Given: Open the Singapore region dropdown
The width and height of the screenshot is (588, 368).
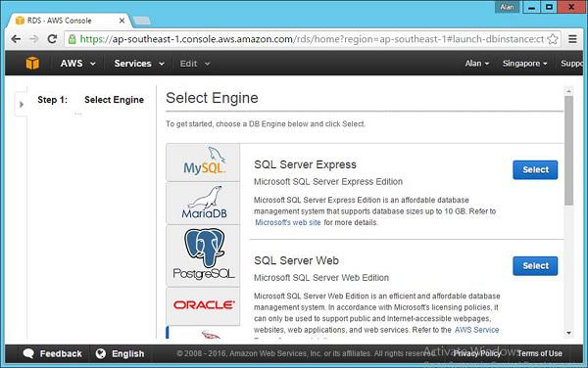Looking at the screenshot, I should 524,64.
